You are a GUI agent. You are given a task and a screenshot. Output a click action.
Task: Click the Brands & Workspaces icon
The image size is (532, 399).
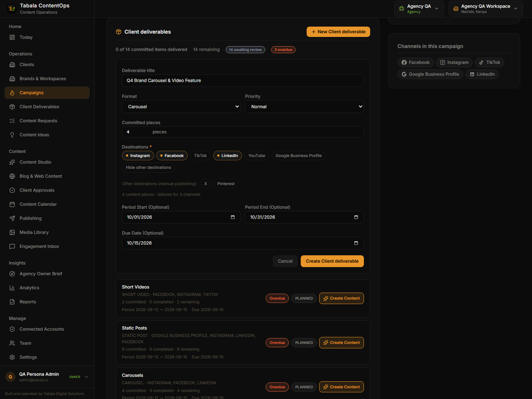tap(12, 79)
